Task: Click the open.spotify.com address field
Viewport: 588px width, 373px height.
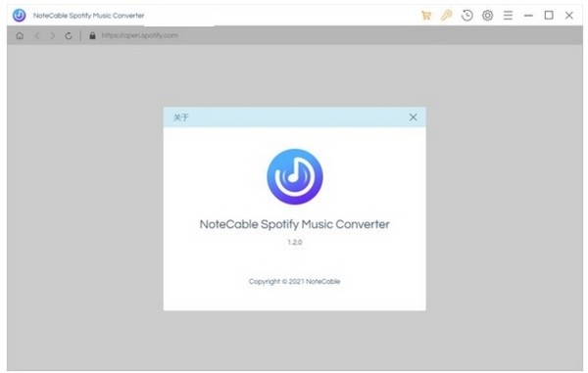Action: pos(139,35)
